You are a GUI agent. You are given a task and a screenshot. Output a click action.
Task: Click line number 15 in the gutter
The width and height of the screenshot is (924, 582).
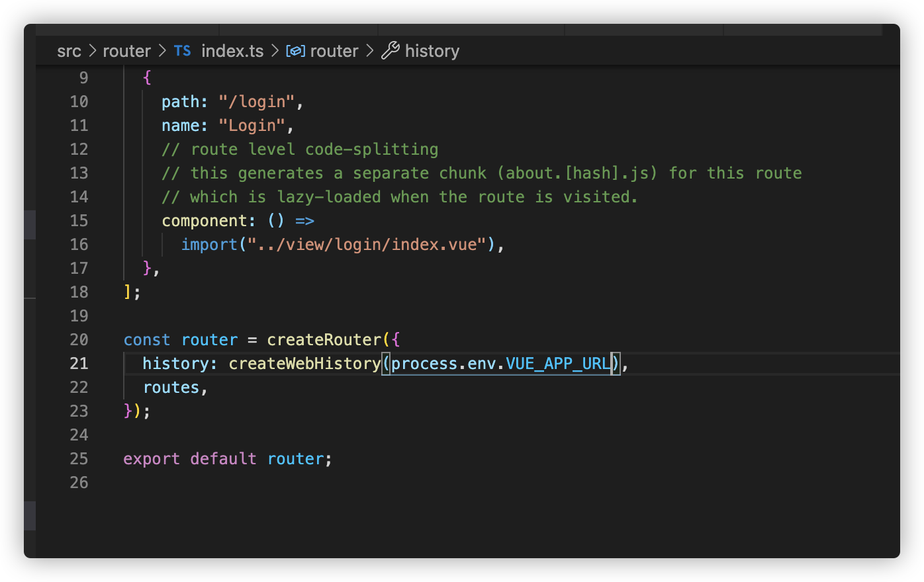79,221
